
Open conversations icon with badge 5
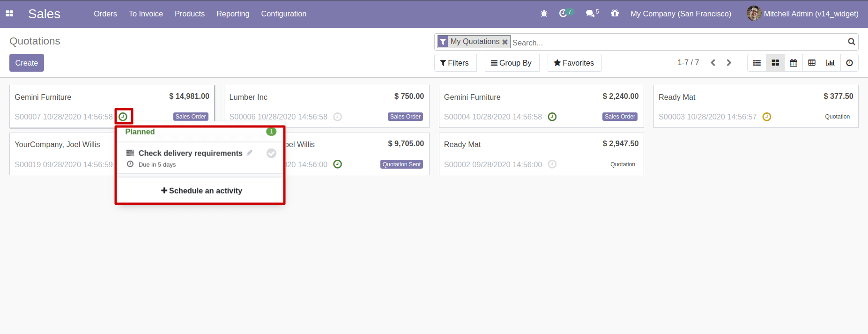(x=592, y=13)
